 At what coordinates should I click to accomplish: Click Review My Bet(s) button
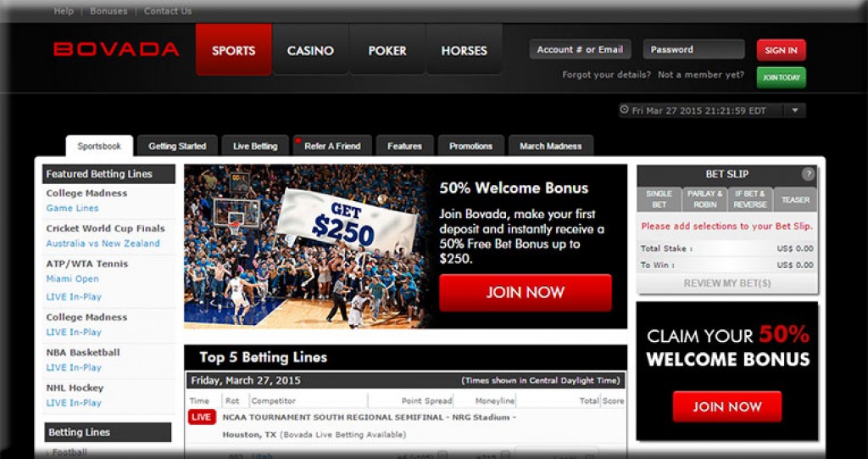click(726, 283)
